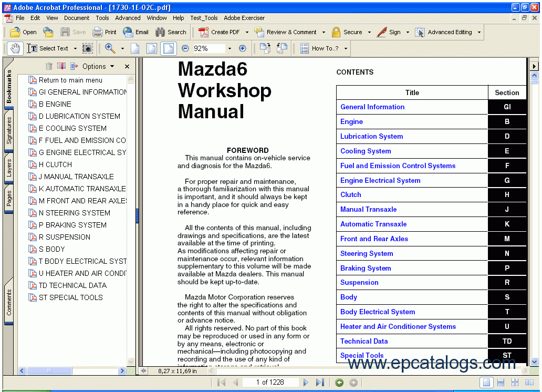Switch to Facing pages layout

point(529,383)
